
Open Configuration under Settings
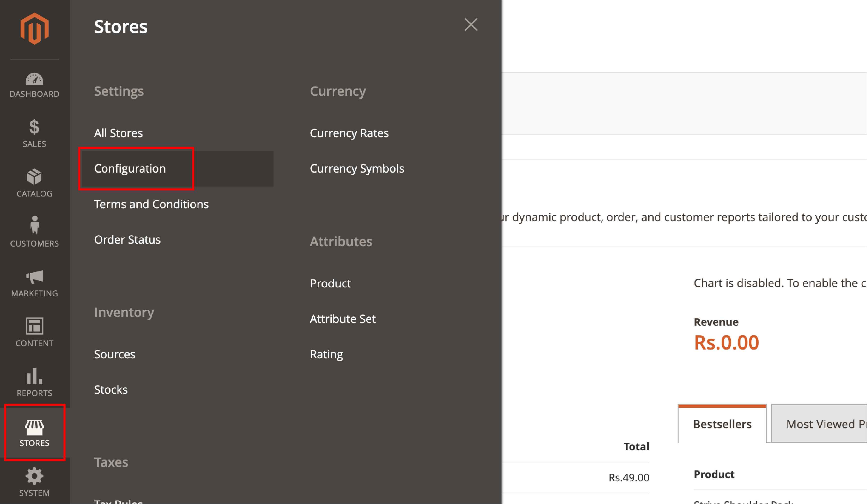point(130,168)
